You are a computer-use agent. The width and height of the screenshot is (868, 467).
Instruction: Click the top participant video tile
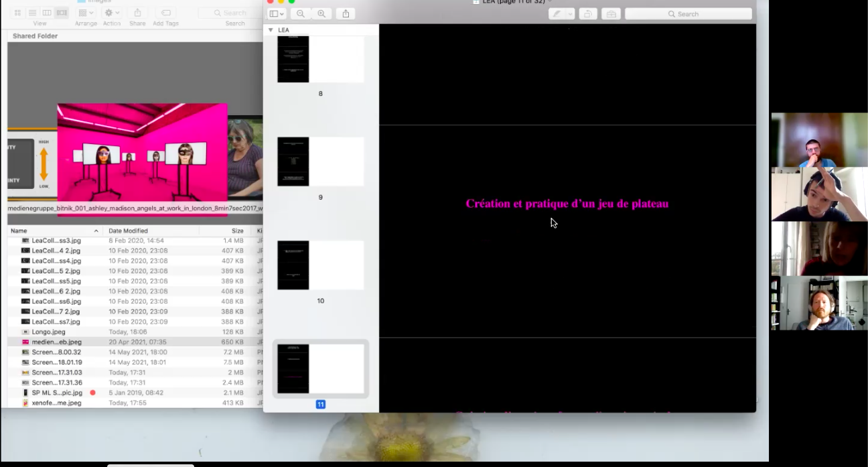819,139
